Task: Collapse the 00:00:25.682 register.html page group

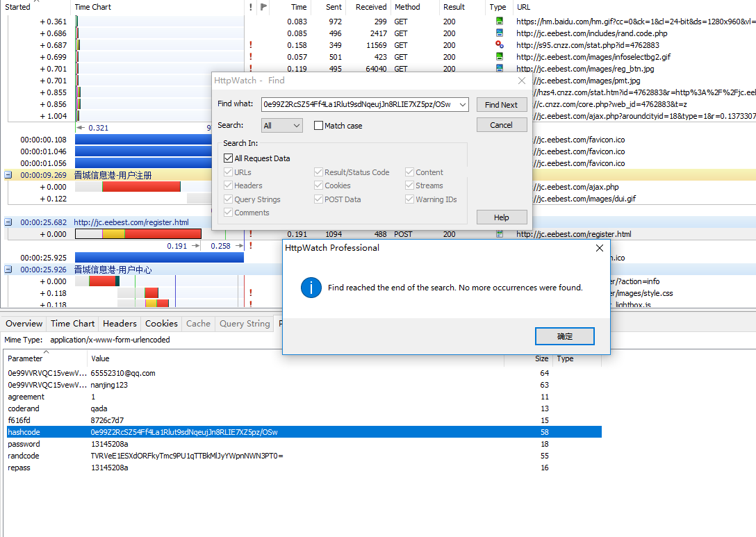Action: coord(8,222)
